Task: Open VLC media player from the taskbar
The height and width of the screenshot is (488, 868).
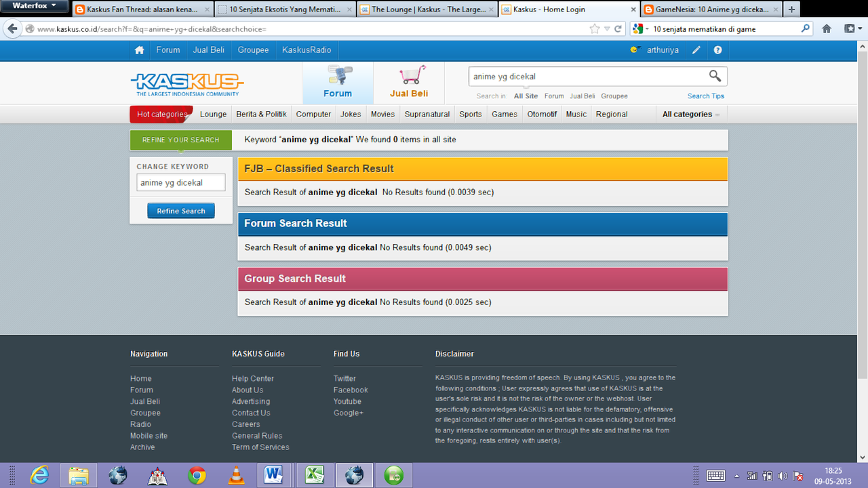Action: 236,475
